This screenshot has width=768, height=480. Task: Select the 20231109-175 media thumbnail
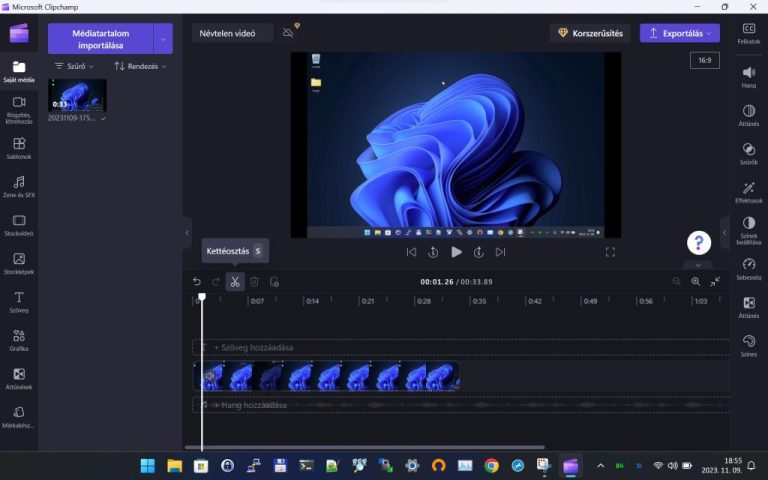pyautogui.click(x=77, y=96)
